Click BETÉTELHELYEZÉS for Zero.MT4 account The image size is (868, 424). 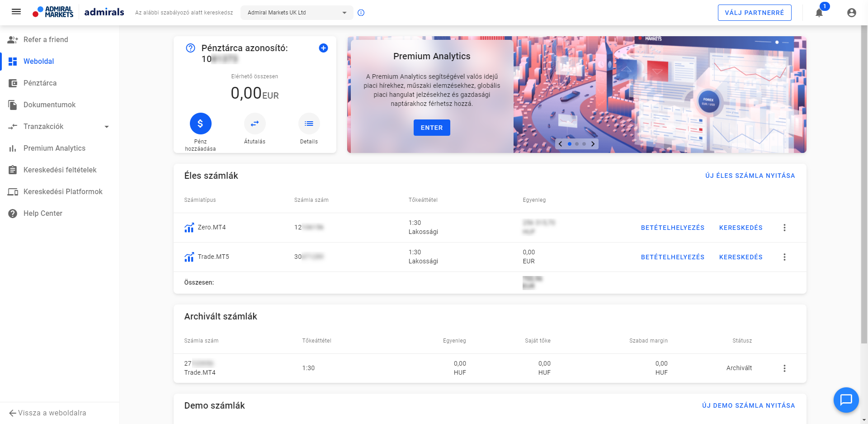tap(673, 228)
